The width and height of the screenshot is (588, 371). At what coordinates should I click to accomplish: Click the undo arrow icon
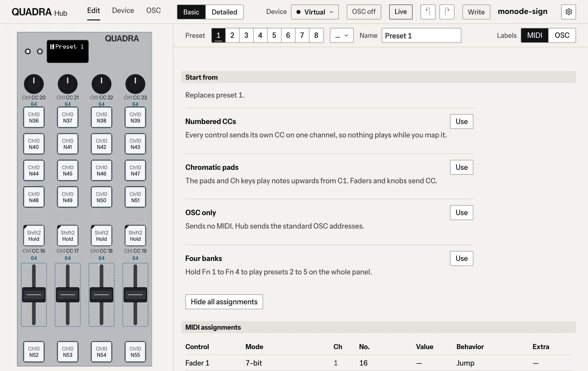point(428,12)
